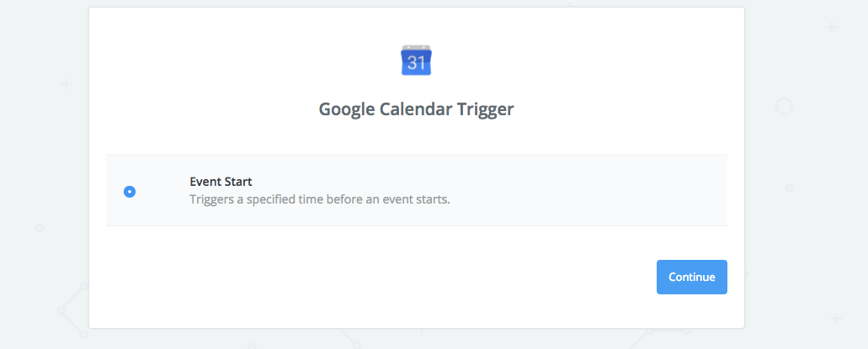Click the plus sign in the top-right background
Viewport: 868px width, 349px height.
[x=832, y=28]
